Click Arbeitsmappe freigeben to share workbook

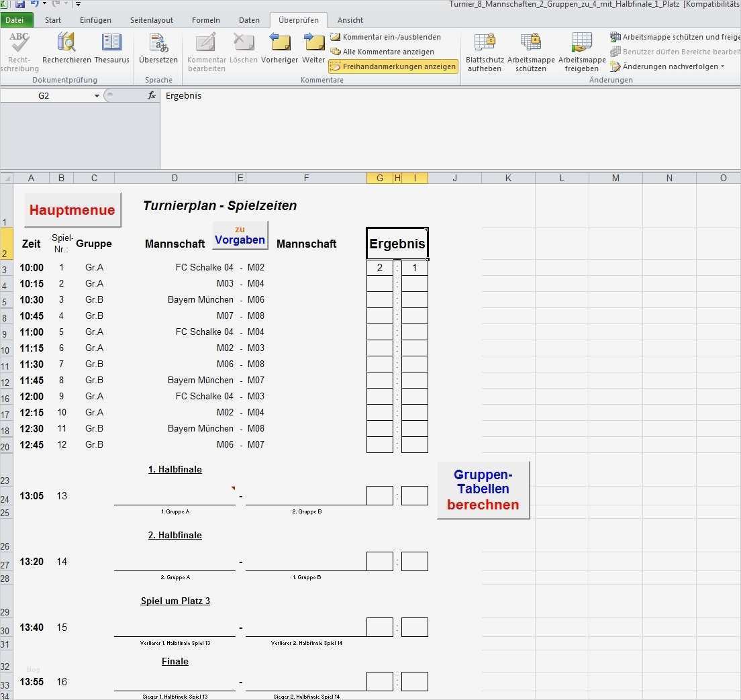(x=581, y=52)
